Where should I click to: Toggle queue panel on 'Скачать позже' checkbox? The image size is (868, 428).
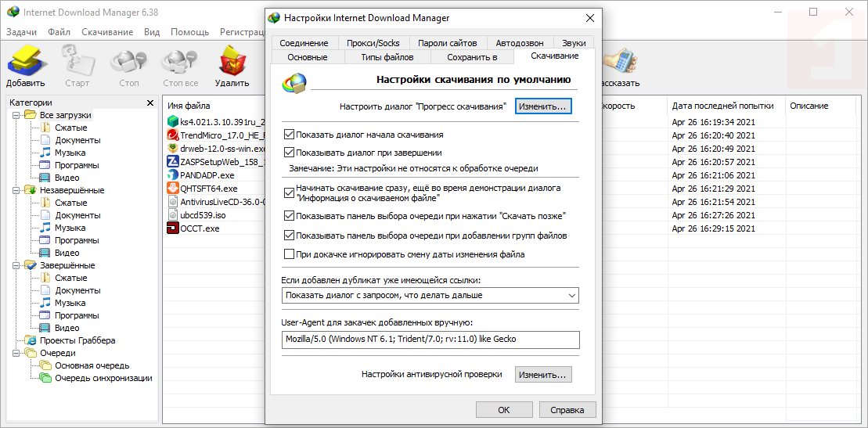pyautogui.click(x=288, y=215)
